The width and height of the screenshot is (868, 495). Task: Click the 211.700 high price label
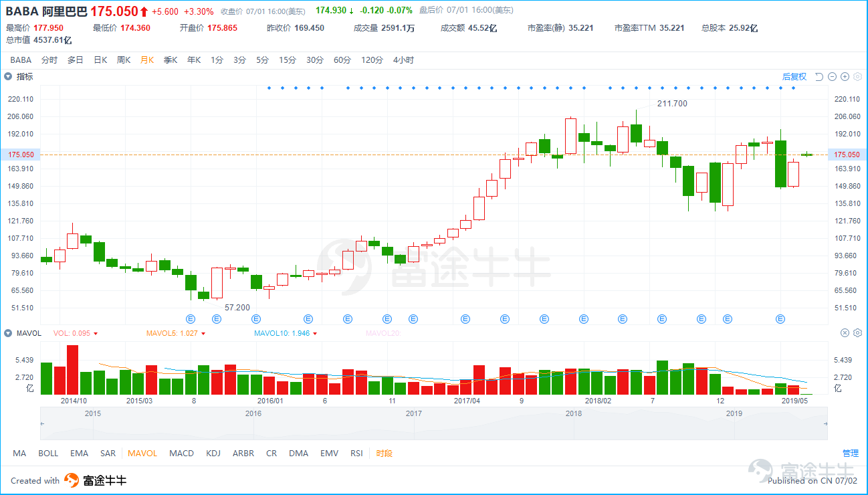tap(672, 104)
